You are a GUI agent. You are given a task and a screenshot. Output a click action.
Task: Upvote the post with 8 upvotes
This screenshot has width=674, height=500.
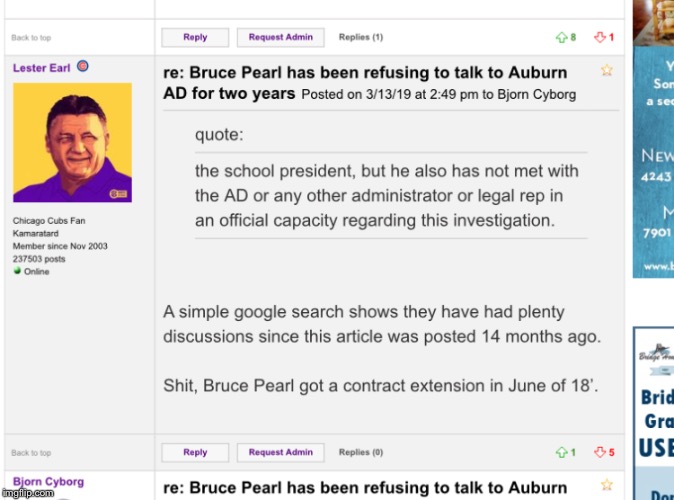(561, 38)
